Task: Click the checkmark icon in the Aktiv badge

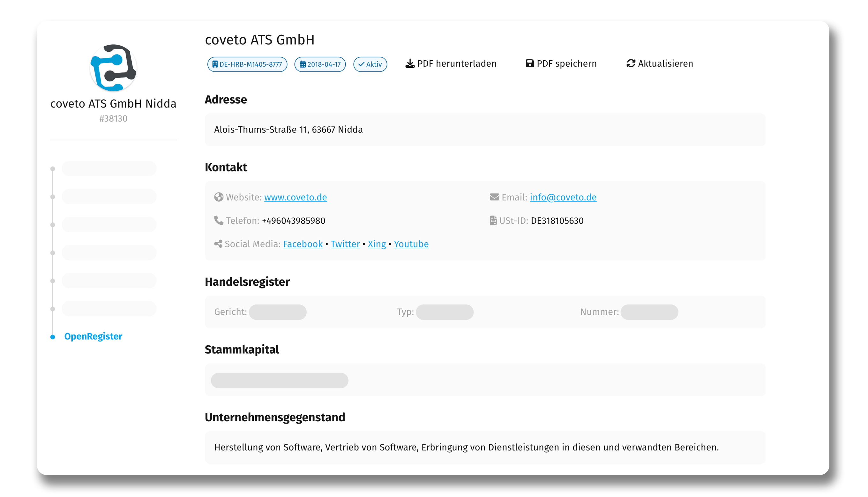Action: point(361,64)
